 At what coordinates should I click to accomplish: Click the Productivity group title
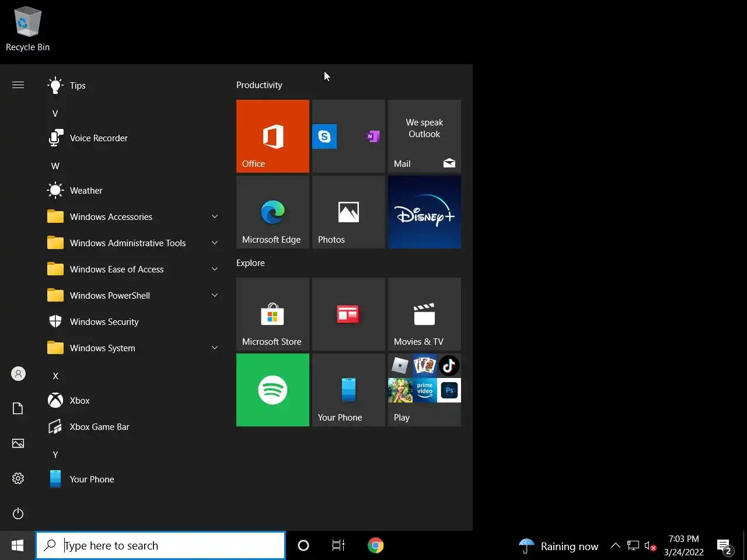[x=259, y=85]
